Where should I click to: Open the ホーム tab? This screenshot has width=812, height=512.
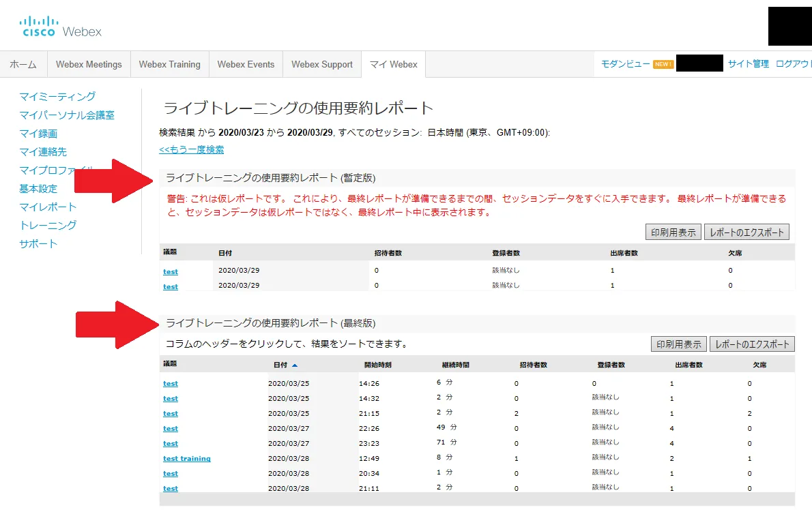(x=23, y=64)
